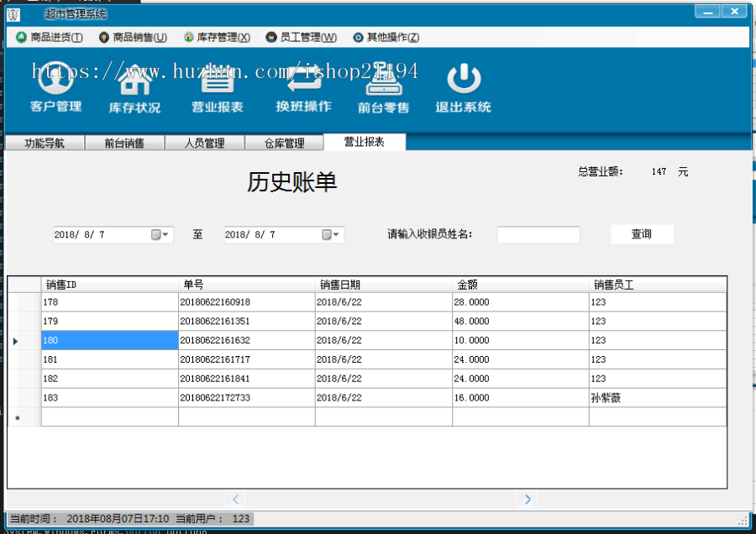Expand the 其他操作 menu
Image resolution: width=756 pixels, height=534 pixels.
386,37
